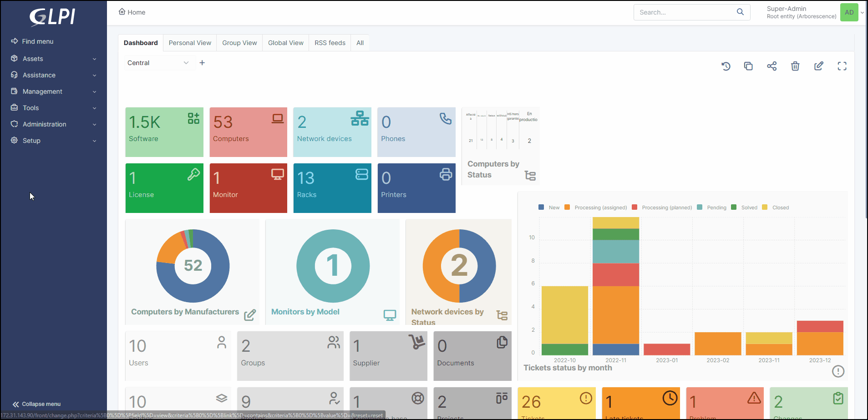The height and width of the screenshot is (420, 868).
Task: Switch to the All tab
Action: click(360, 43)
